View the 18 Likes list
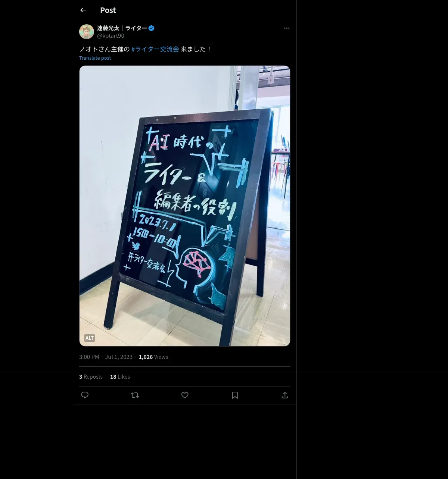This screenshot has height=479, width=448. [x=120, y=377]
